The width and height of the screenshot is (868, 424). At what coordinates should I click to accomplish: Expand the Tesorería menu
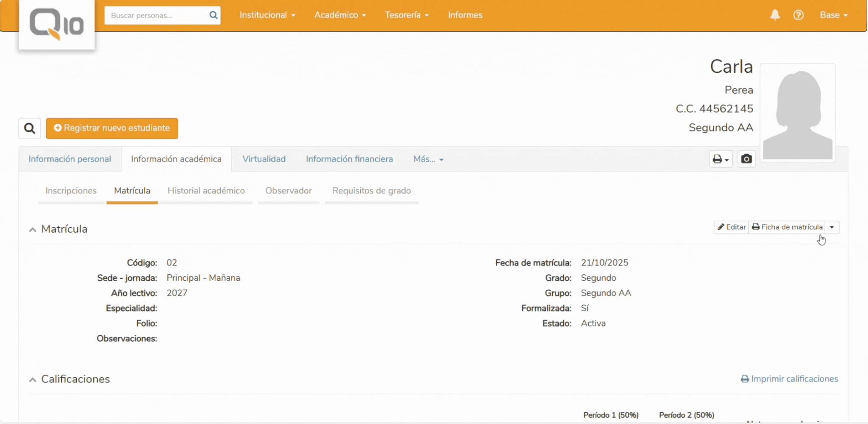(x=406, y=15)
